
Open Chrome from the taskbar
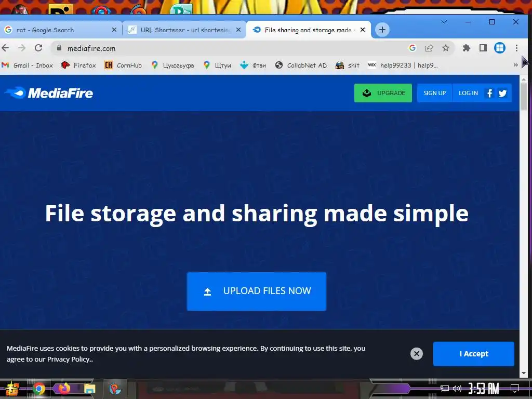click(x=38, y=389)
